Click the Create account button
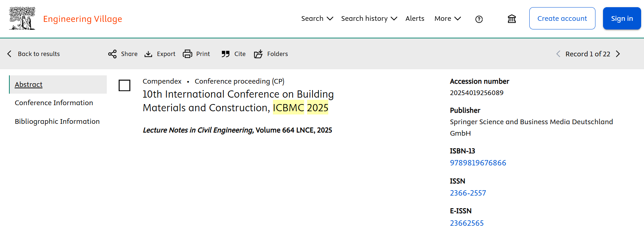This screenshot has width=644, height=239. point(562,18)
